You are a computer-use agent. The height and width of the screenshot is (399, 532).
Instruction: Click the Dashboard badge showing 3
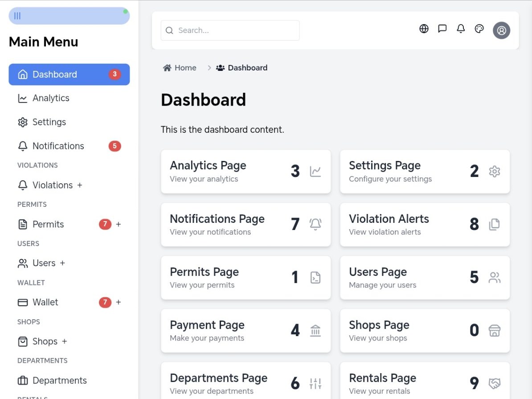[115, 74]
